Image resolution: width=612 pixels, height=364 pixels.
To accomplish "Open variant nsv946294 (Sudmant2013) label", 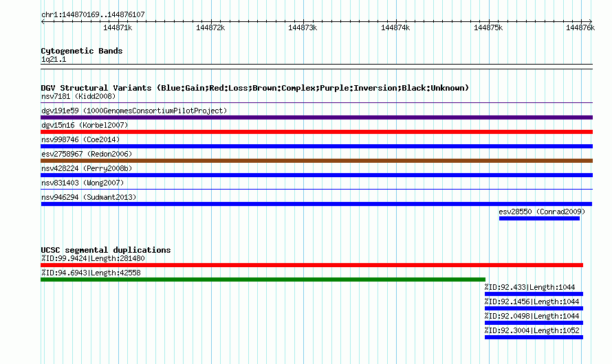I will 89,197.
